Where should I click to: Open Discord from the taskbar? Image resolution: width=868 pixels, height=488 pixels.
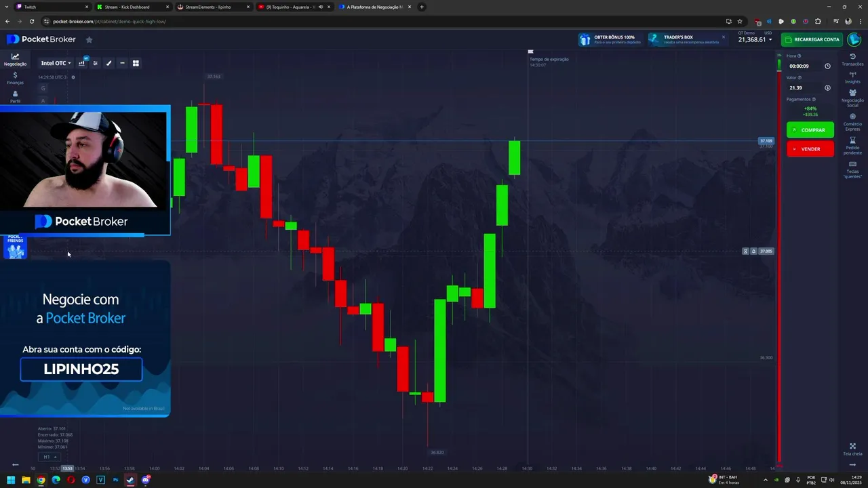pyautogui.click(x=145, y=480)
